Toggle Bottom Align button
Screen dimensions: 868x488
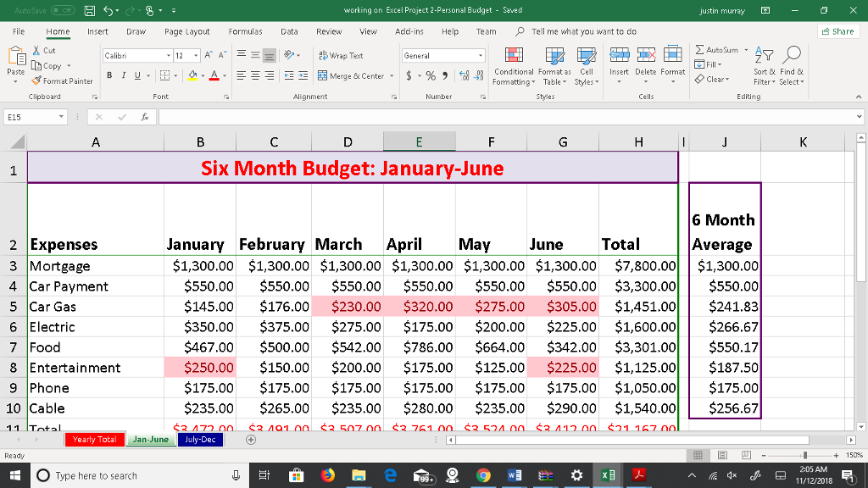269,55
